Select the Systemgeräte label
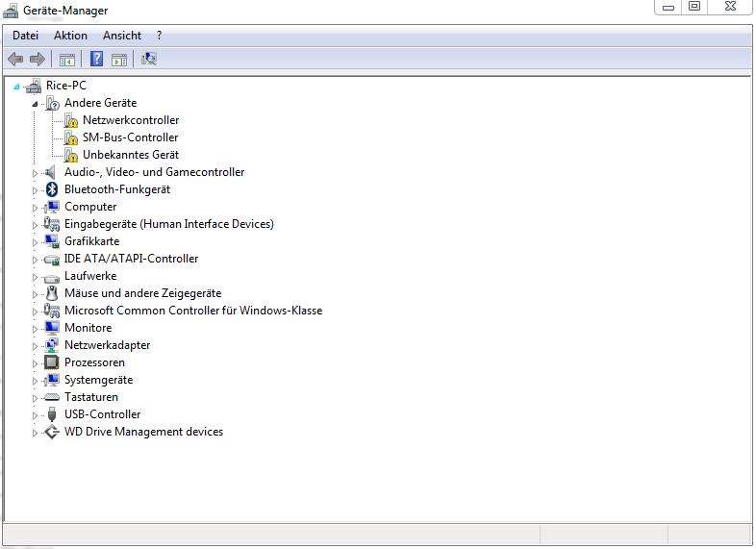The width and height of the screenshot is (756, 549). pos(98,380)
